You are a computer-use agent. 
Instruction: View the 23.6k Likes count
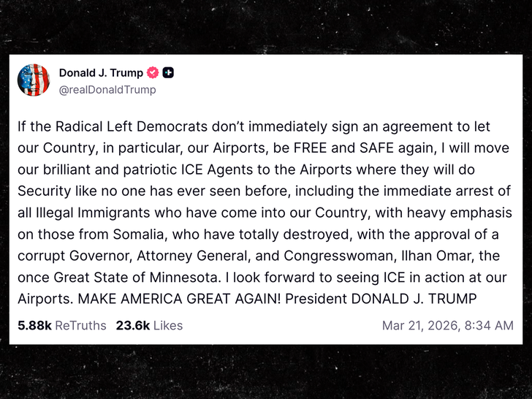149,325
